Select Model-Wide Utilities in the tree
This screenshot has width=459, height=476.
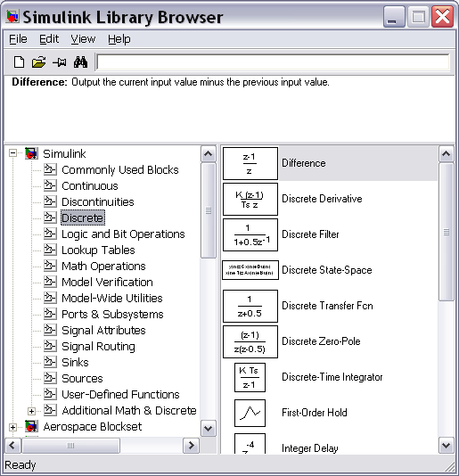click(112, 298)
